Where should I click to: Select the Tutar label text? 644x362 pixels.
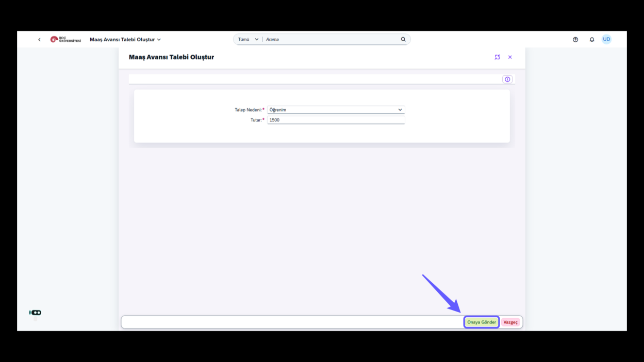pos(256,120)
